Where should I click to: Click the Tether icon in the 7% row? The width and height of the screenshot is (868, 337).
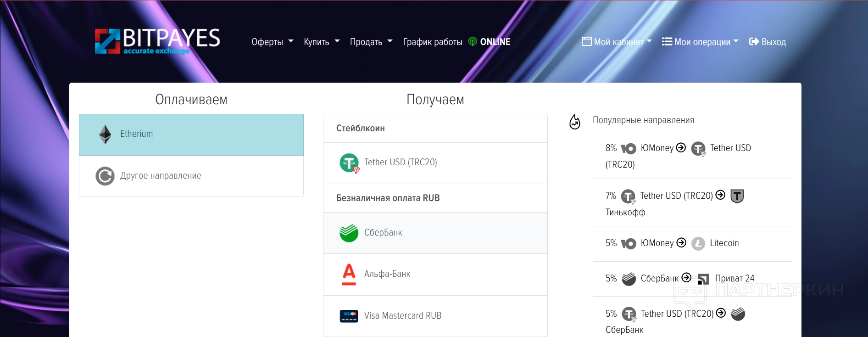628,197
